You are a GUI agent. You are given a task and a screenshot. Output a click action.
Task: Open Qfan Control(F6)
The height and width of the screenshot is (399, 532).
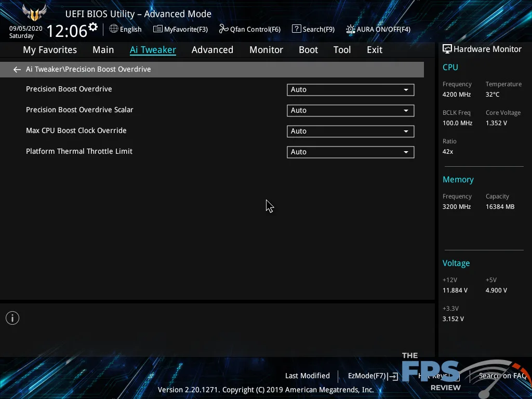pos(250,29)
